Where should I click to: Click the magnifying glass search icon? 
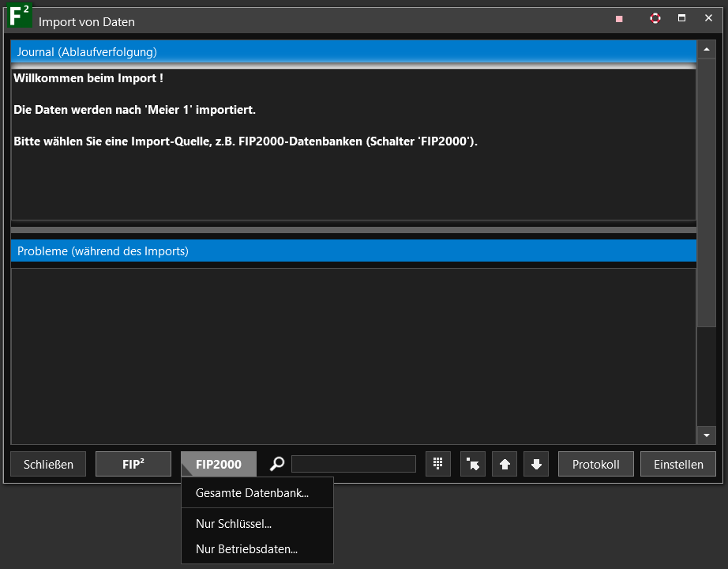276,464
